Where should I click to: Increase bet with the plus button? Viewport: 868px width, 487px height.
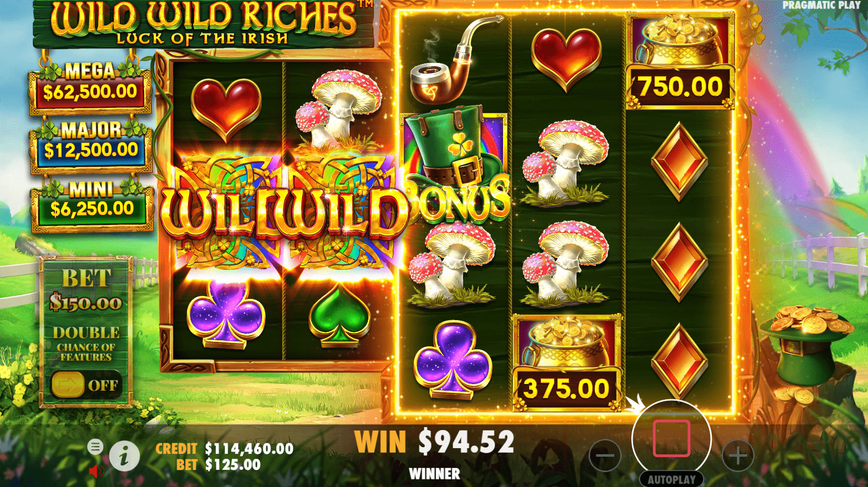coord(738,456)
